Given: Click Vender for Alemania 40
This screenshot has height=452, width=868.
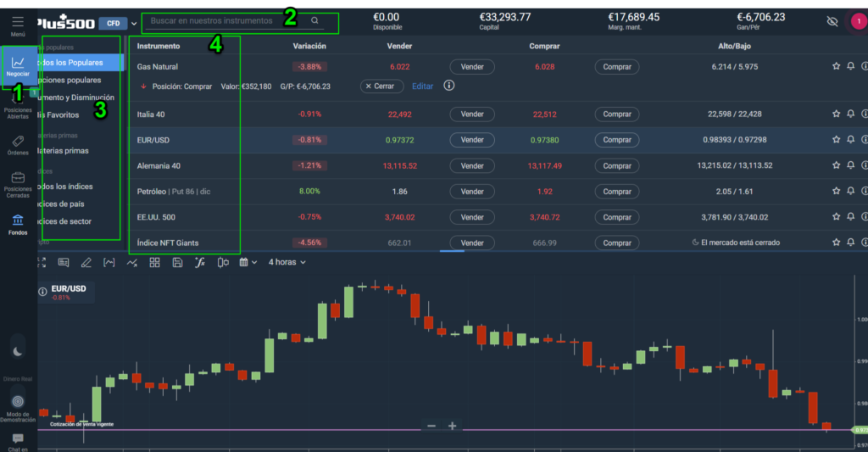Looking at the screenshot, I should pos(472,165).
